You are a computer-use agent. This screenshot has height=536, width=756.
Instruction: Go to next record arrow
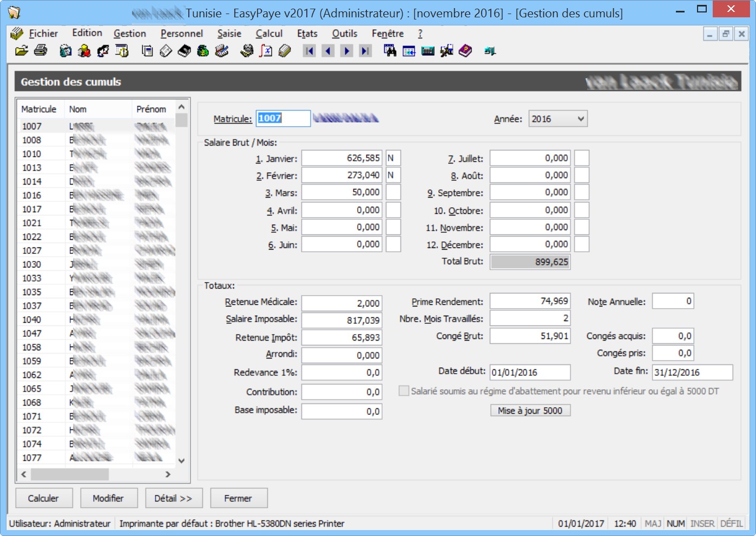click(x=347, y=51)
